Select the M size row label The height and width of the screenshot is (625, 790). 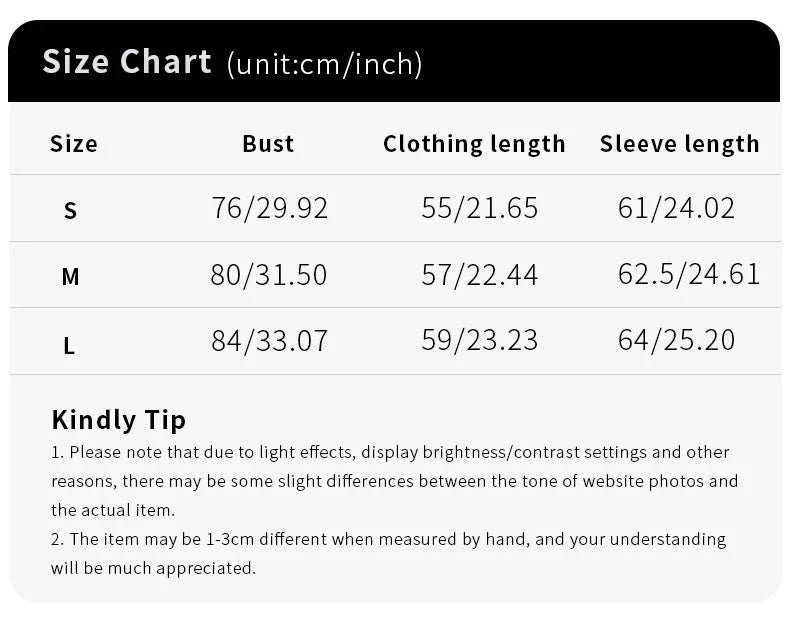pos(70,277)
